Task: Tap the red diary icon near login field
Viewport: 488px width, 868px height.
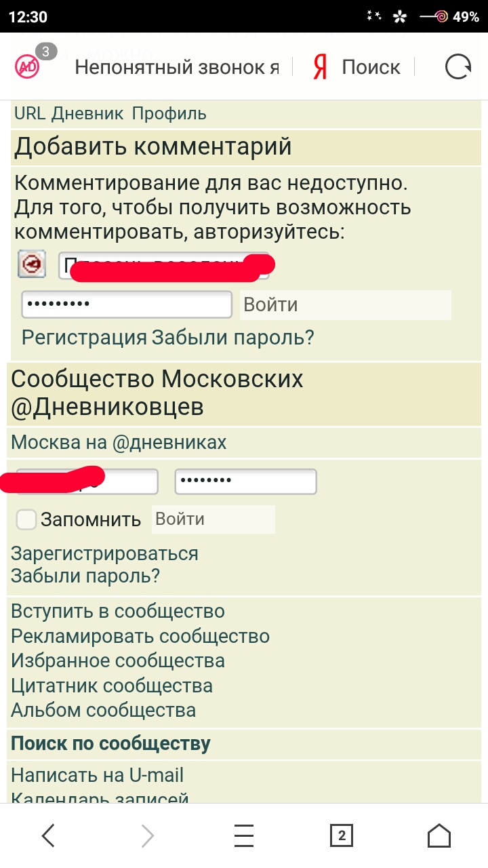Action: [x=32, y=264]
